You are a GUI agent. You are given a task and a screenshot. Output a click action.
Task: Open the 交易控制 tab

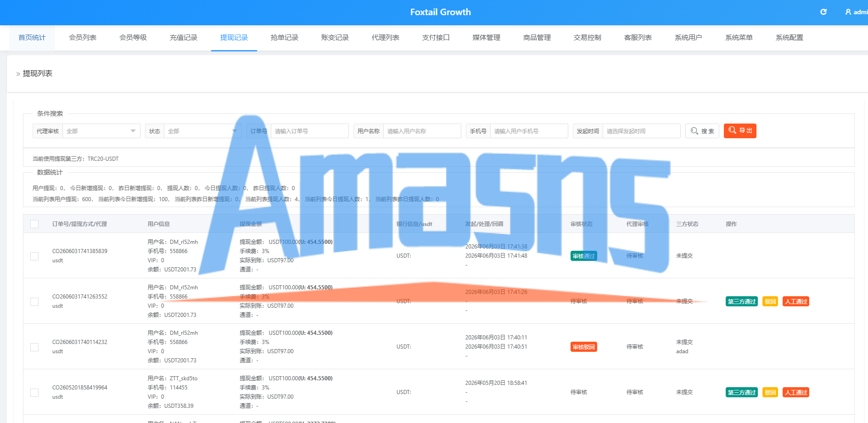[x=588, y=38]
